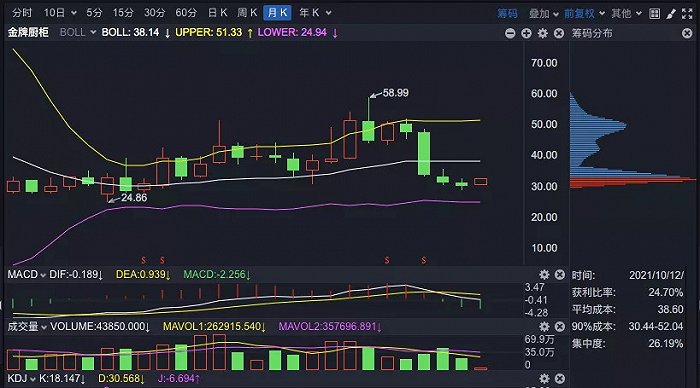Viewport: 700px width, 388px height.
Task: Expand the BOLL indicator dropdown
Action: 78,32
